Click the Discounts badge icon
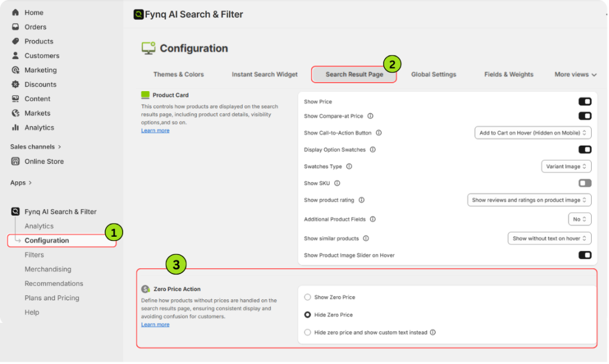609x364 pixels. 15,84
